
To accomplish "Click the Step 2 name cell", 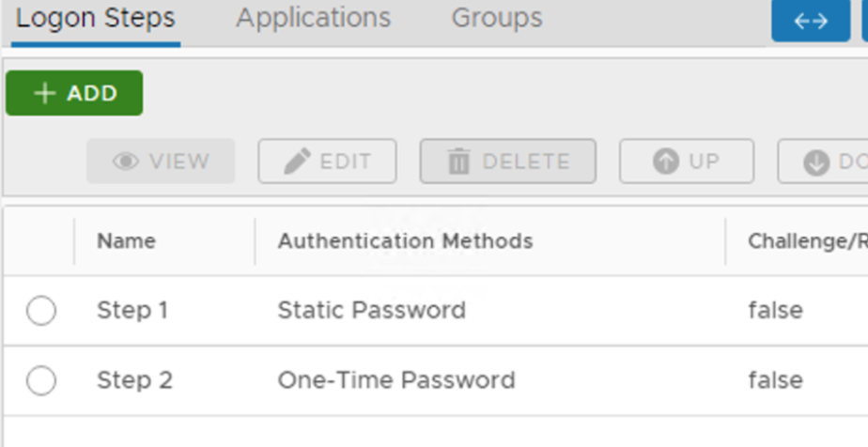I will (134, 380).
